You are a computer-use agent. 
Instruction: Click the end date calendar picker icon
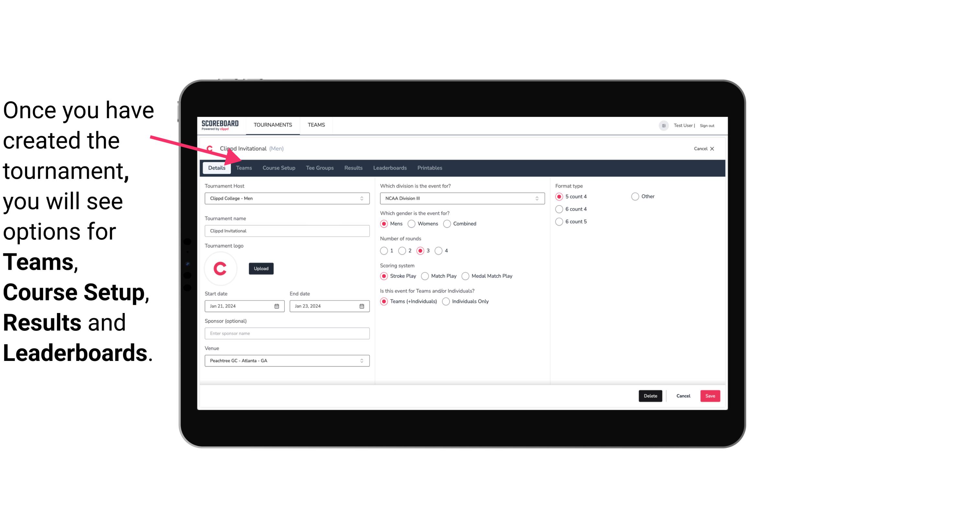coord(362,306)
